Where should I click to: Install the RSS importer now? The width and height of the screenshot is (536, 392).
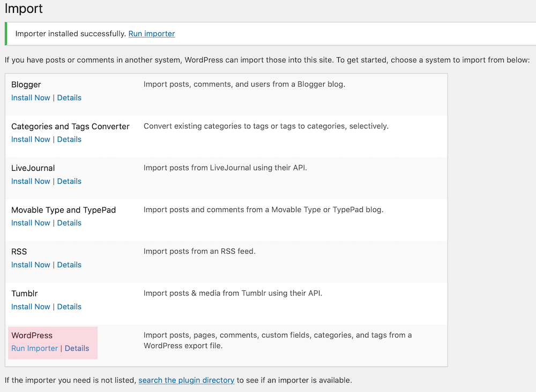click(x=31, y=265)
